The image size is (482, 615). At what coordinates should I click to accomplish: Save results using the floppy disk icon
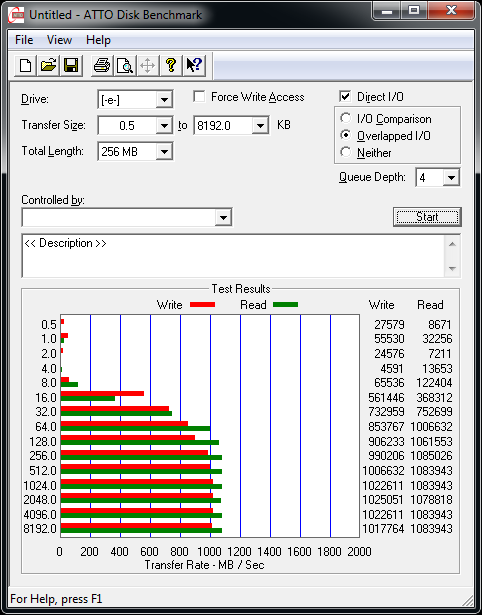pyautogui.click(x=71, y=65)
